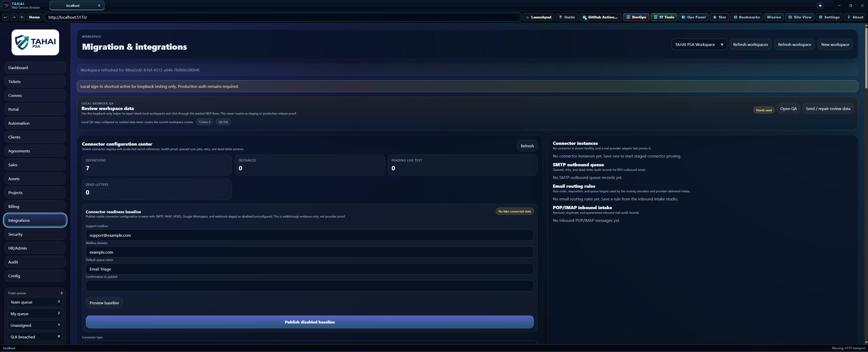This screenshot has width=868, height=352.
Task: Click the localhost URL address bar
Action: click(x=282, y=17)
